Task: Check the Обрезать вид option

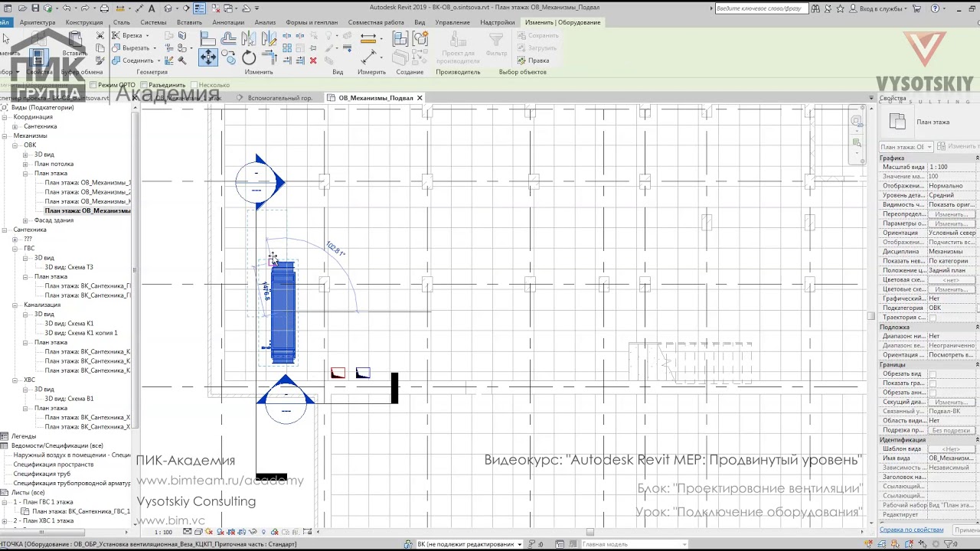Action: coord(933,374)
